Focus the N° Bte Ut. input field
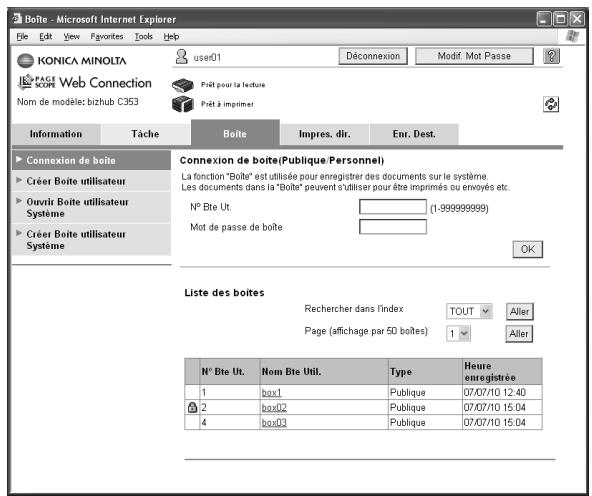The height and width of the screenshot is (496, 592). pos(393,207)
